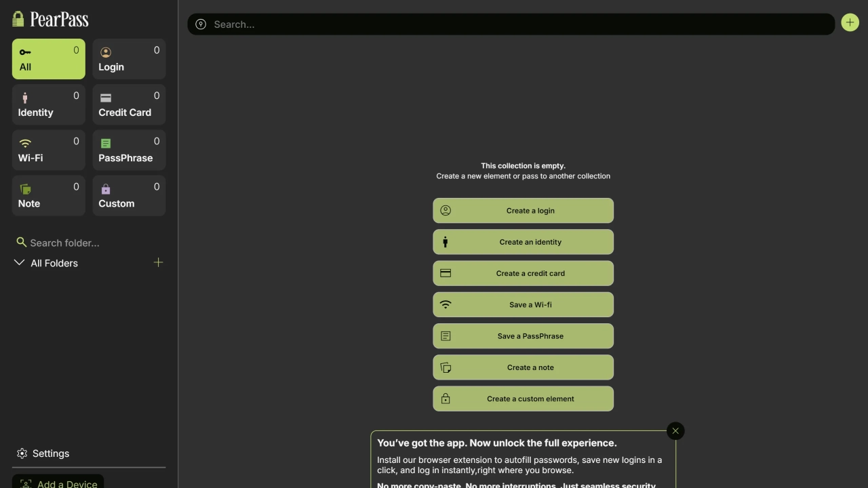This screenshot has height=488, width=868.
Task: View the PassPhrase category
Action: (x=129, y=150)
